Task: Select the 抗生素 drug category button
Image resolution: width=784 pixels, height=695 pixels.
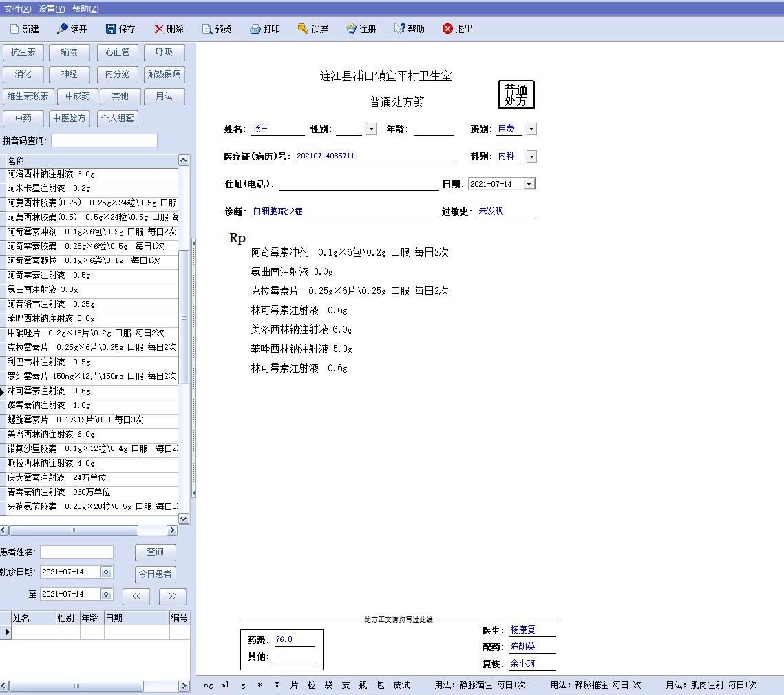Action: pos(23,52)
